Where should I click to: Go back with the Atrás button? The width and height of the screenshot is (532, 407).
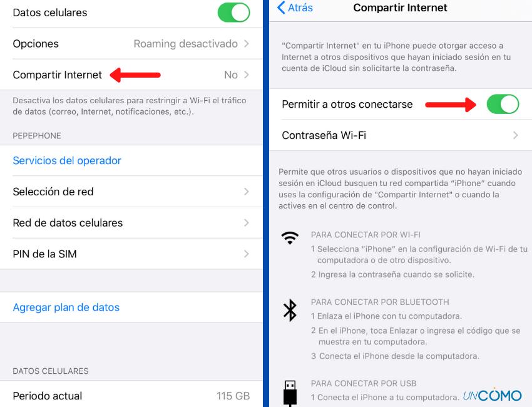pyautogui.click(x=295, y=8)
